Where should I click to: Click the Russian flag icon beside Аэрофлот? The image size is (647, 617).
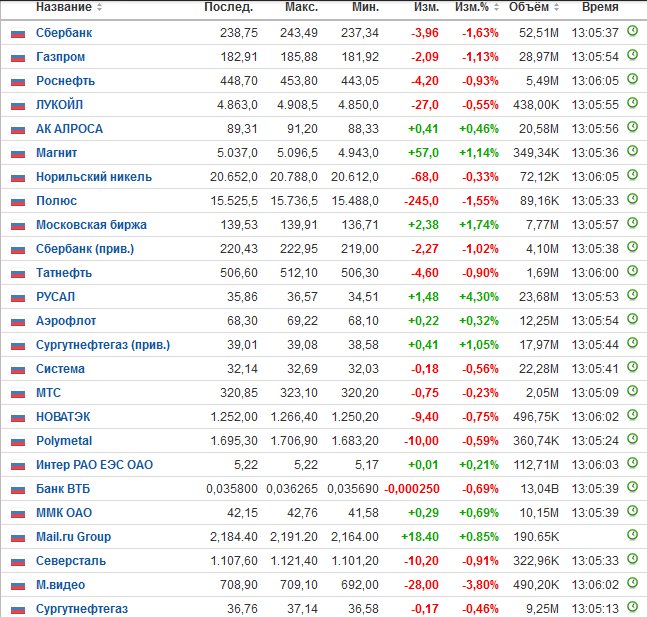(x=18, y=322)
